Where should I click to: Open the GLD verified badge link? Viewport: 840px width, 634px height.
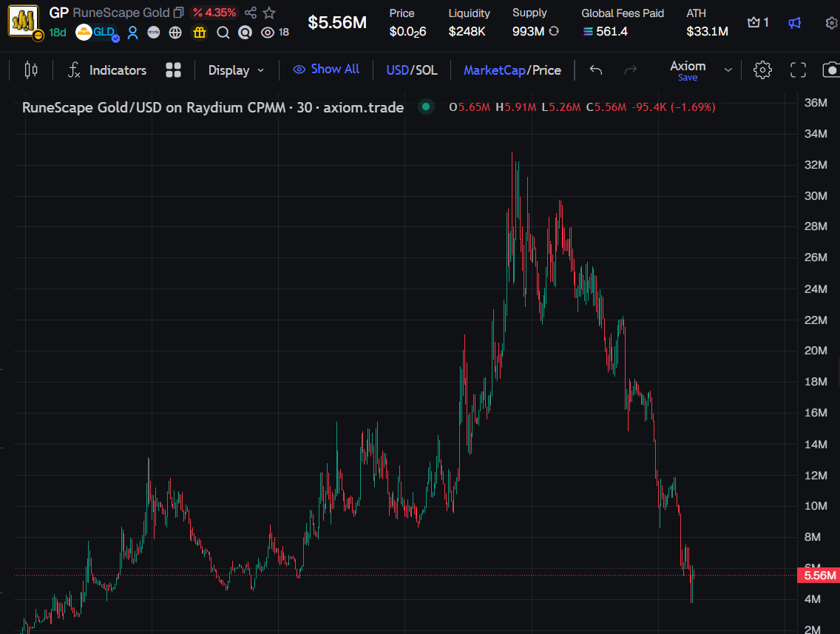point(98,33)
